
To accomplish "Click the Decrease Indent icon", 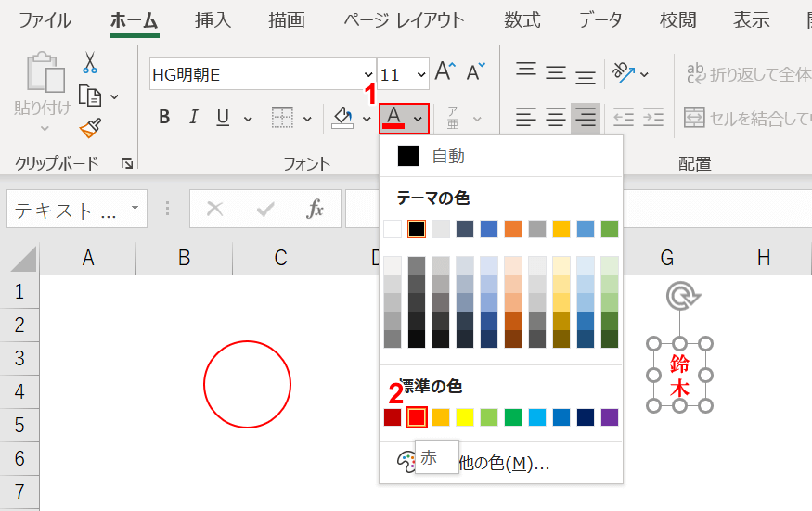I will coord(624,118).
